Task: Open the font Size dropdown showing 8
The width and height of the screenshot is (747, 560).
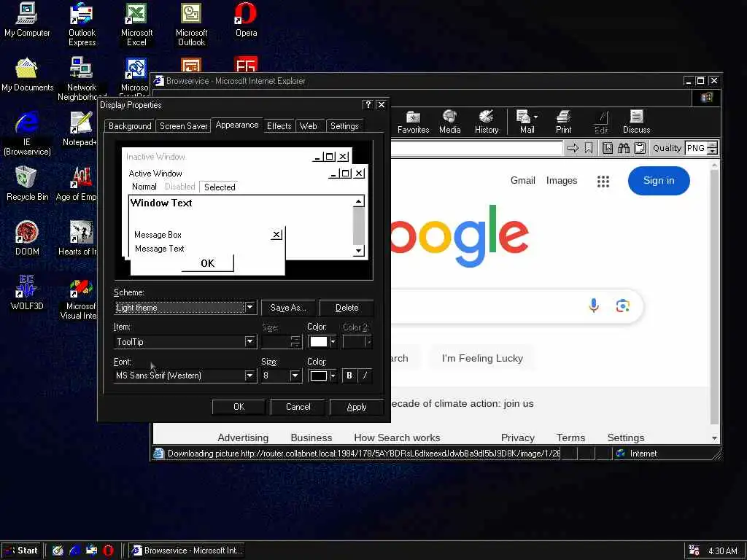Action: tap(295, 376)
